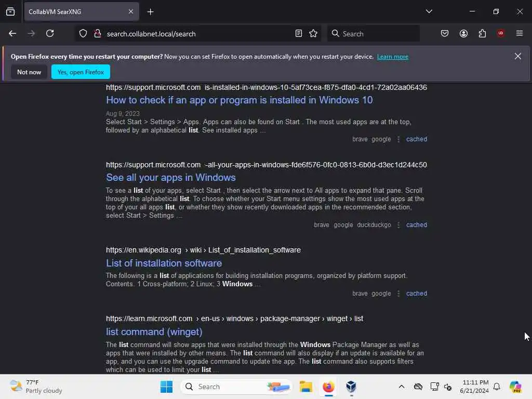Open a new tab with plus button
Screen dimensions: 532x399
(x=150, y=12)
